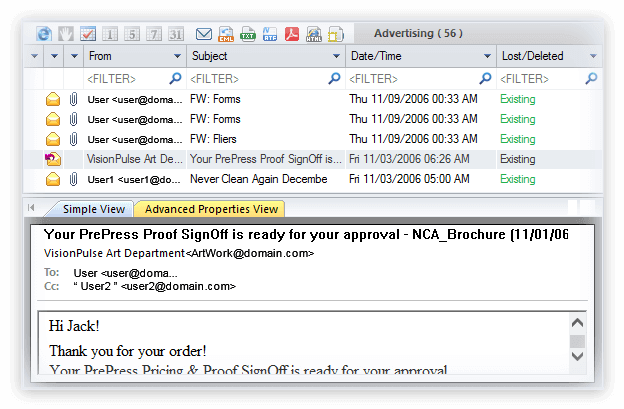
Task: Export the message as TXT
Action: 247,34
